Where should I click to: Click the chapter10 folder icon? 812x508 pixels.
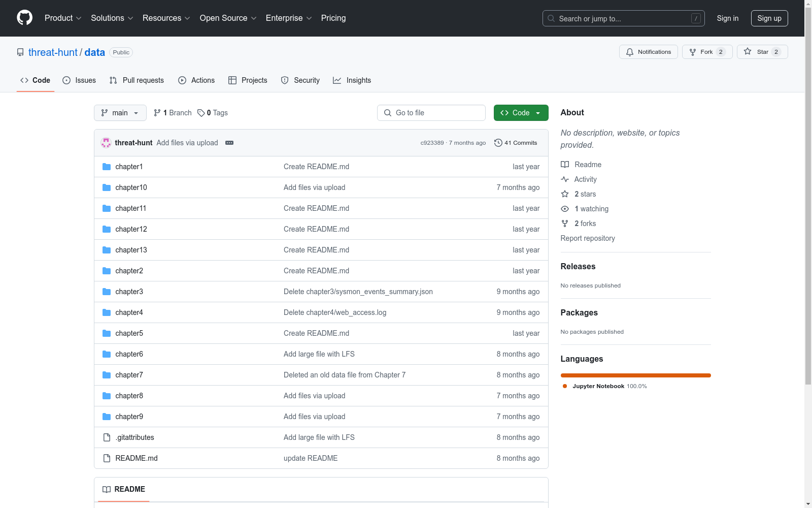(x=107, y=187)
